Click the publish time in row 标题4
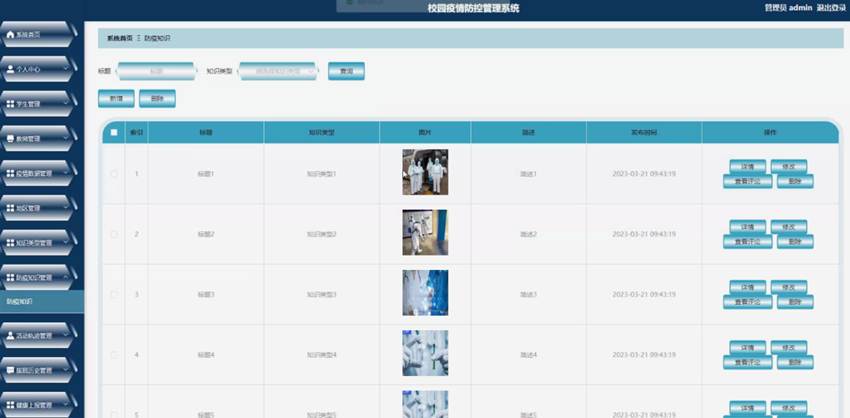Viewport: 850px width, 418px height. 644,355
